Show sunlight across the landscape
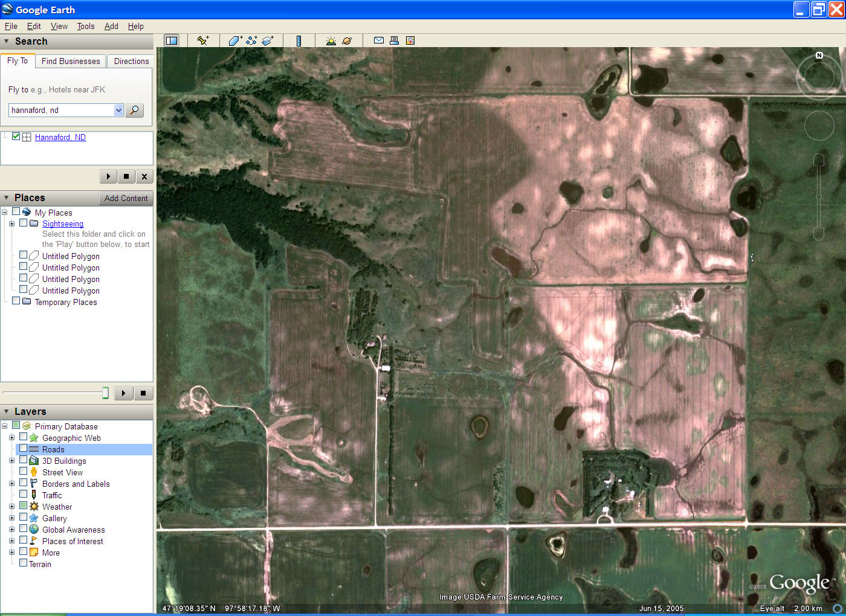This screenshot has height=616, width=846. tap(331, 40)
